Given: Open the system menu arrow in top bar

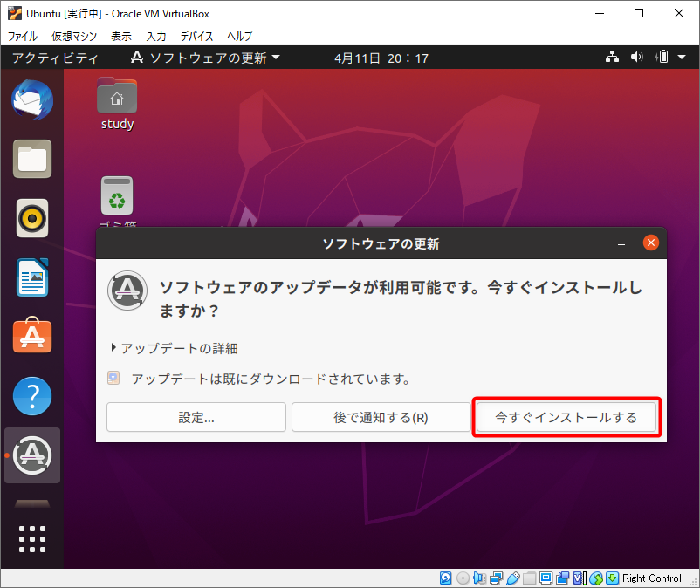Looking at the screenshot, I should (682, 57).
